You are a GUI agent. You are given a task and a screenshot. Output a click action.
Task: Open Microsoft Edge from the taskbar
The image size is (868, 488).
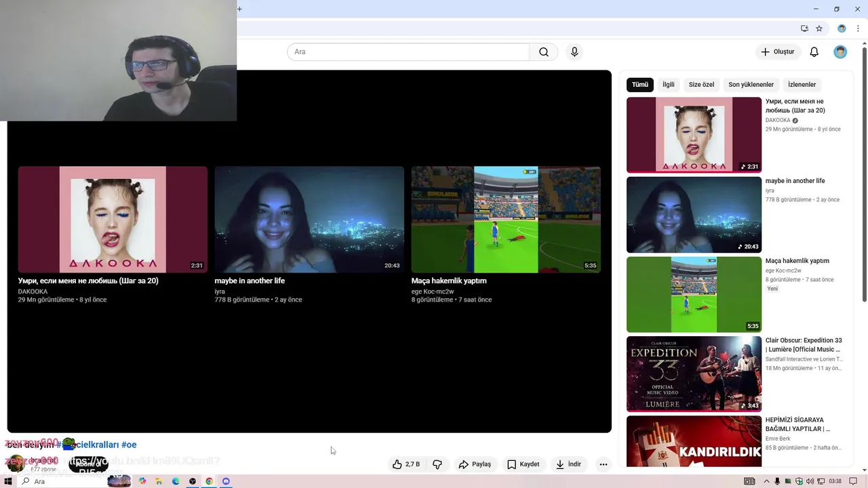click(176, 481)
